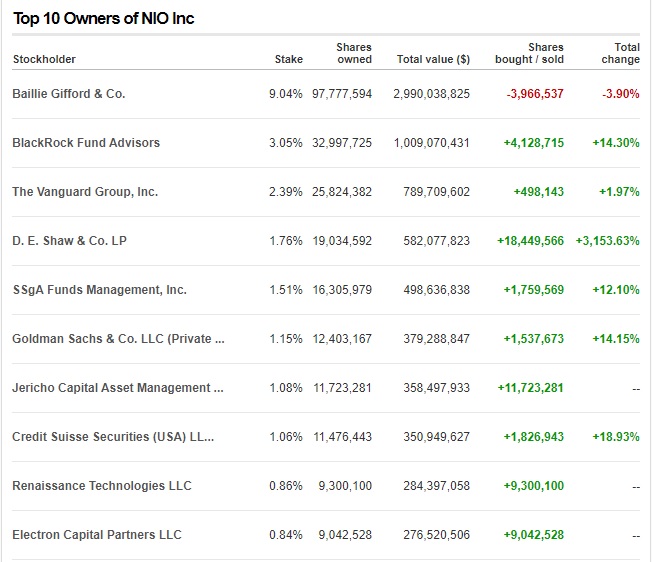
Task: Click the green +1,537,673 shares bought
Action: (534, 339)
